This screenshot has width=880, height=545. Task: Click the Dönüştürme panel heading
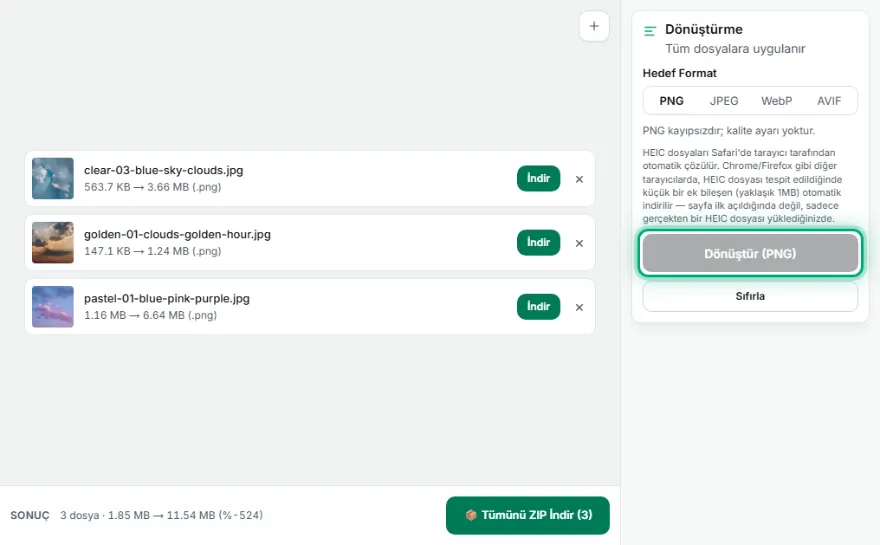(x=704, y=29)
